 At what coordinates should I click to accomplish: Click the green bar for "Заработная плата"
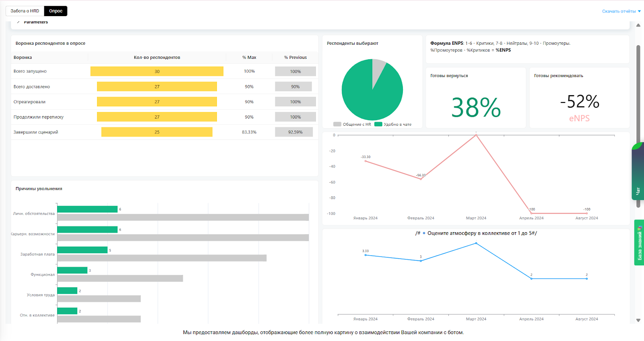click(x=82, y=250)
